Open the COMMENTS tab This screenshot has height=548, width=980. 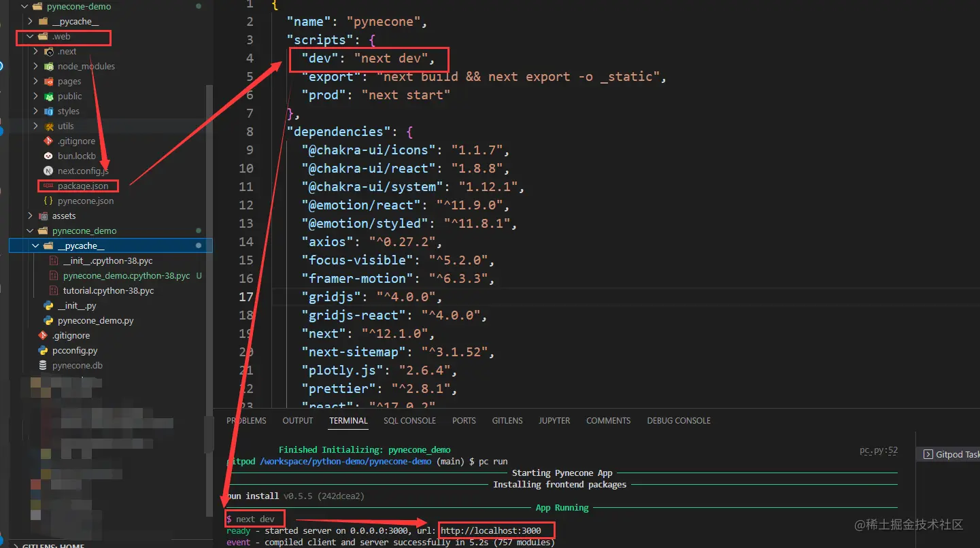pos(608,421)
